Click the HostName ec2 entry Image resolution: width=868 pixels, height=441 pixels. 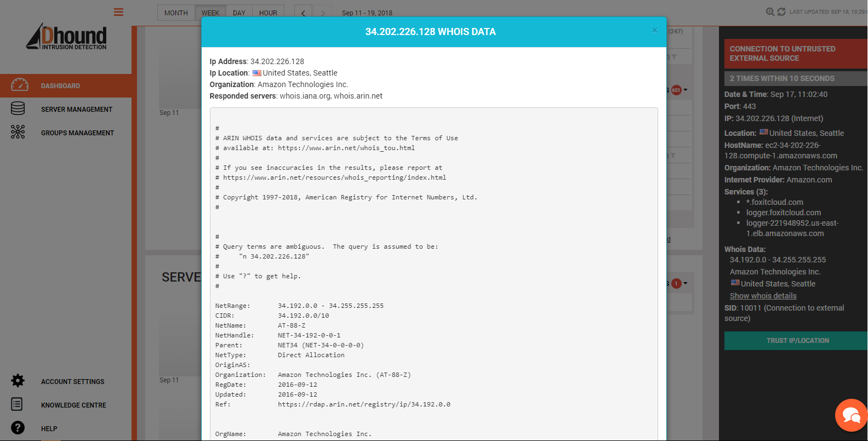(781, 150)
